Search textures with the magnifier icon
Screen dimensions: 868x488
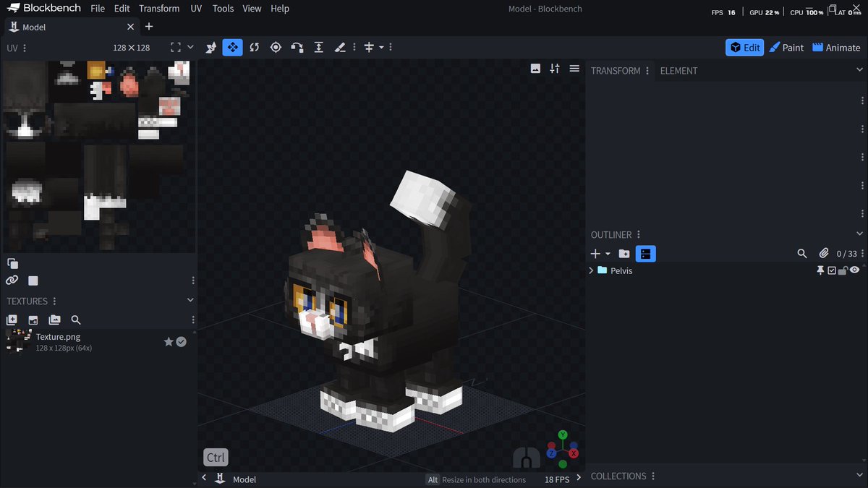pyautogui.click(x=76, y=320)
